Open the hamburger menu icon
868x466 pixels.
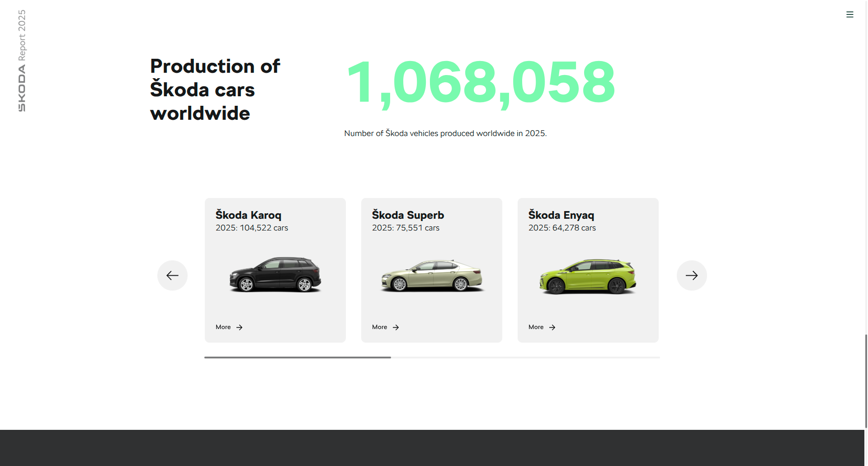849,14
